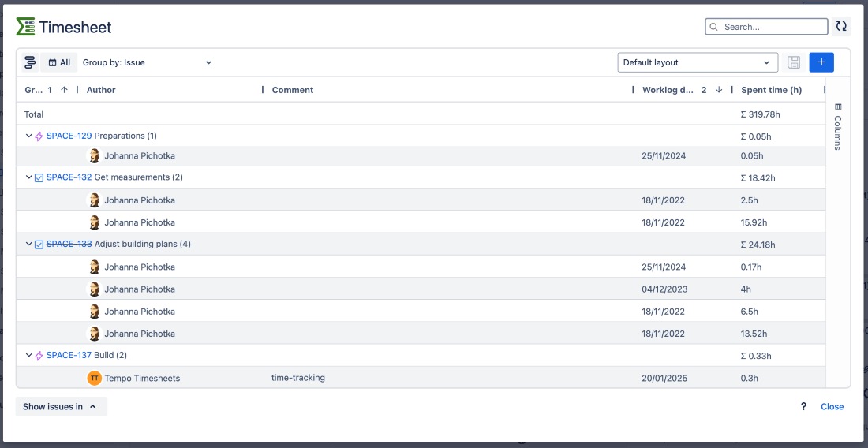Click avatar in the 6.5h worklog row

95,312
